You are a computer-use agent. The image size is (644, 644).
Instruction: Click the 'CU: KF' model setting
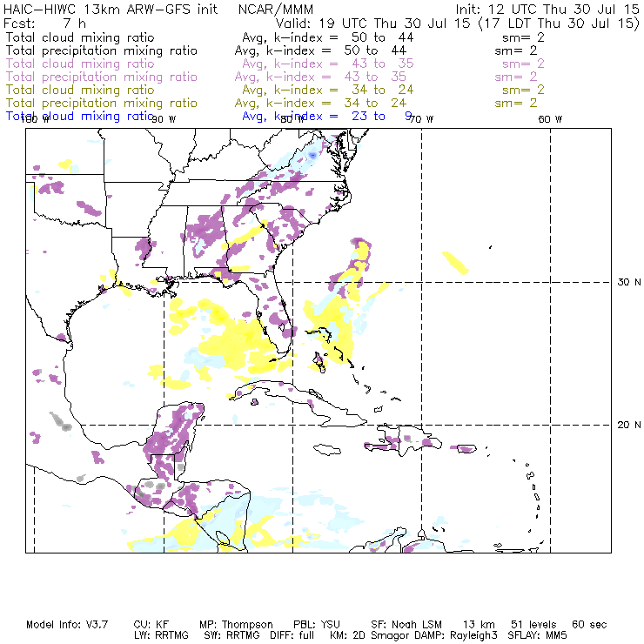pyautogui.click(x=151, y=625)
